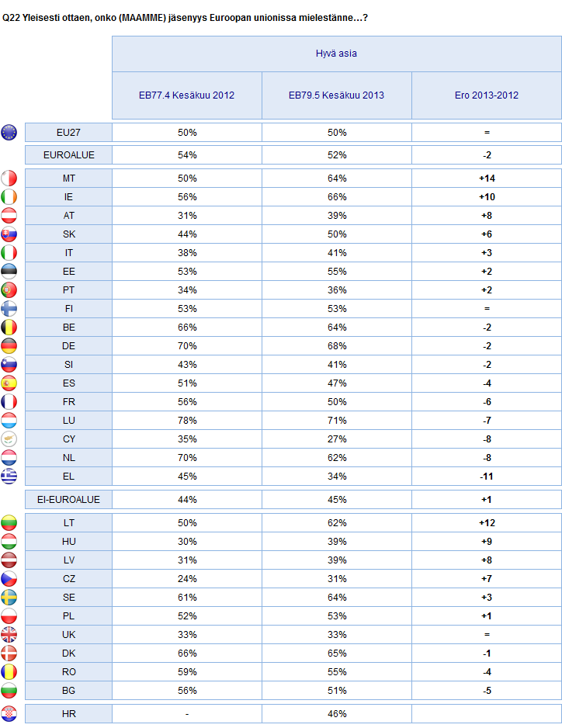The width and height of the screenshot is (562, 728).
Task: Click the Finland flag icon beside FI
Action: (9, 309)
